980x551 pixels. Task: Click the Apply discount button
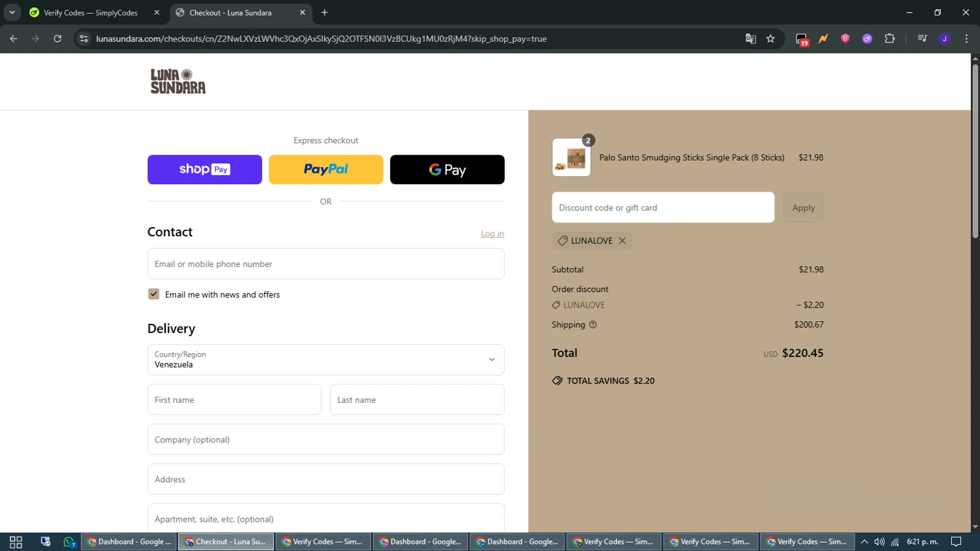(804, 208)
